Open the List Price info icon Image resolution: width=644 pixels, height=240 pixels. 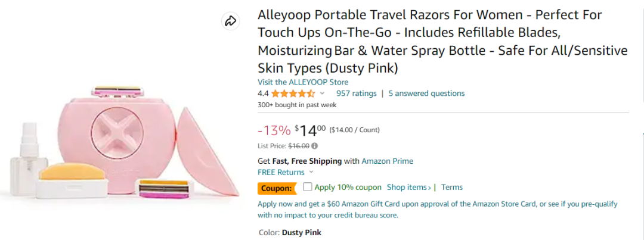314,145
